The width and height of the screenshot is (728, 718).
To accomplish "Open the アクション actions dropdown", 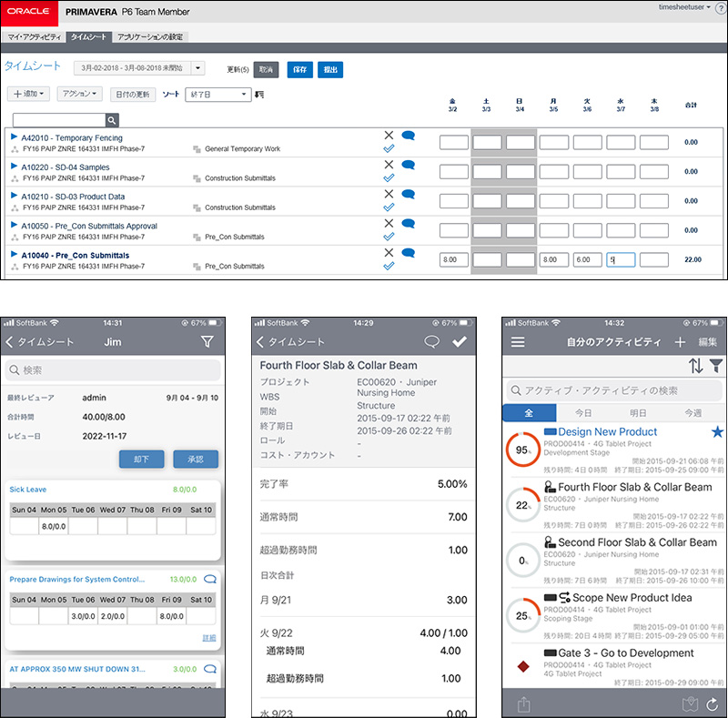I will coord(80,94).
